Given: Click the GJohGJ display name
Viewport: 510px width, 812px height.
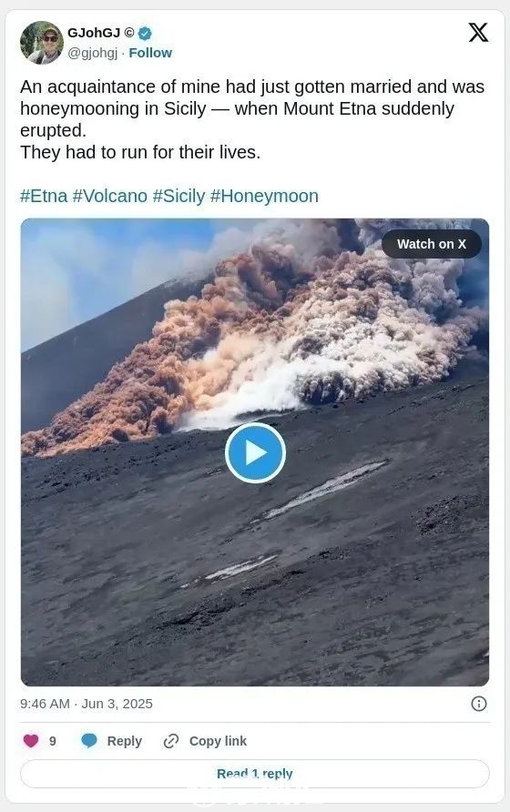Looking at the screenshot, I should coord(94,33).
